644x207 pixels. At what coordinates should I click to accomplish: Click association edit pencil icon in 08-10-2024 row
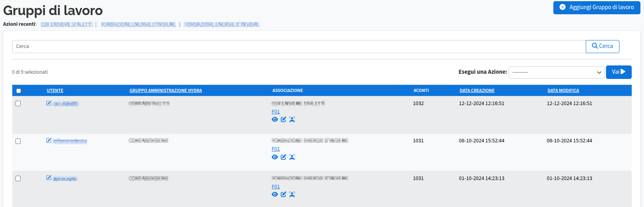283,157
